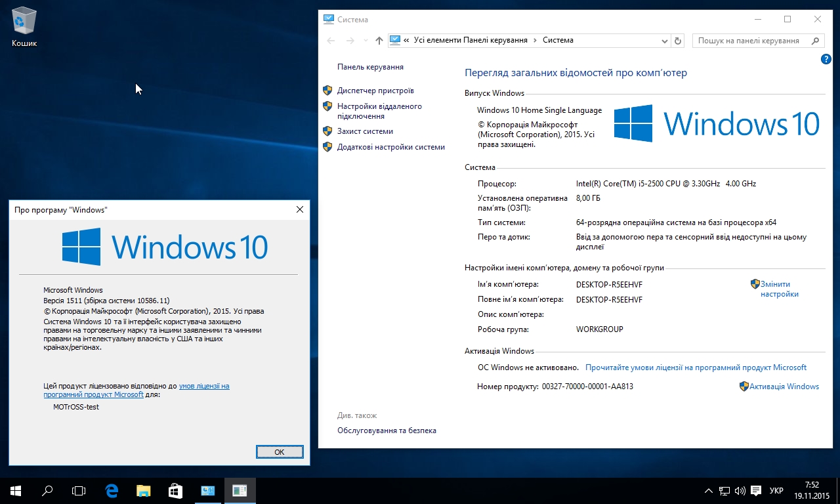Image resolution: width=840 pixels, height=504 pixels.
Task: Open 'Диспетчер пристроїв' link
Action: click(x=375, y=91)
